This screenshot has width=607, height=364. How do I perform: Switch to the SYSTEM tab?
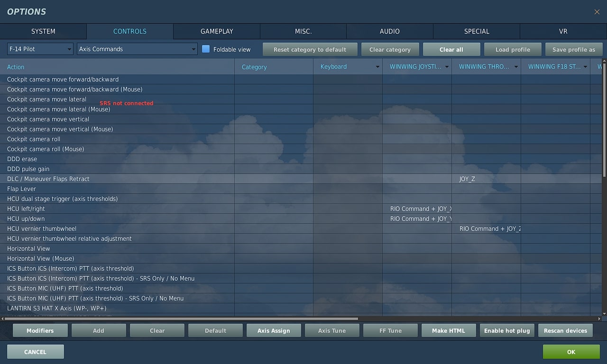[43, 31]
